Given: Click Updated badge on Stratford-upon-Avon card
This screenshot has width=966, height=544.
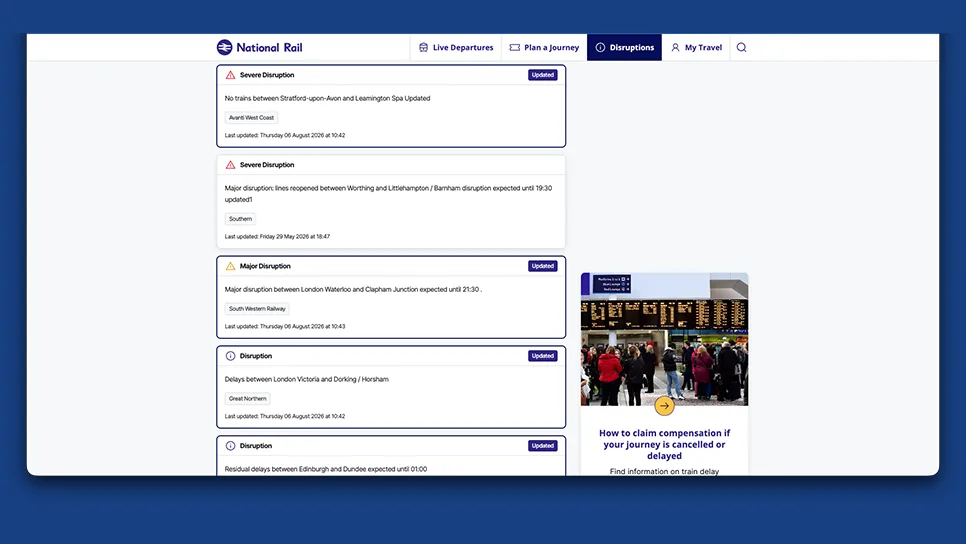Looking at the screenshot, I should pyautogui.click(x=543, y=75).
